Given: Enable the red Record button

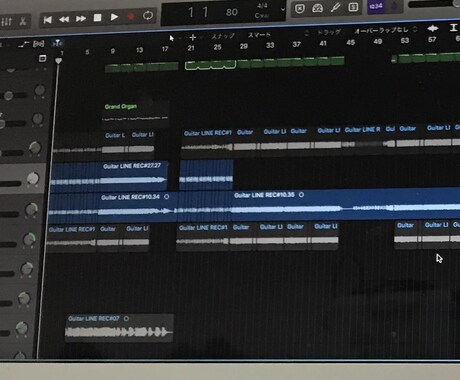Looking at the screenshot, I should coord(131,16).
